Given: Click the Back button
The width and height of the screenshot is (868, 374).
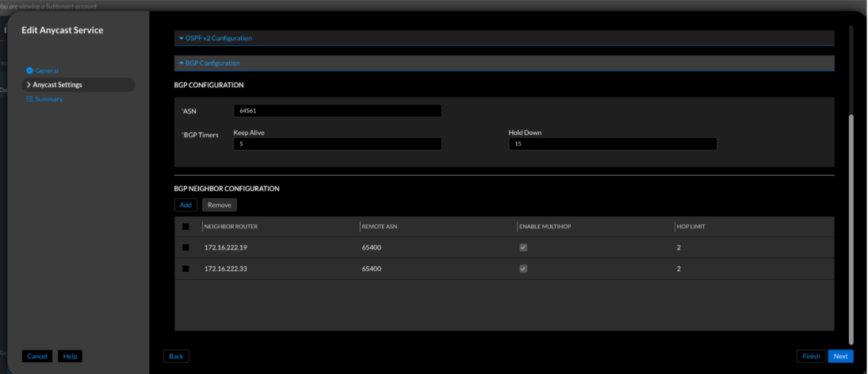Looking at the screenshot, I should point(176,357).
